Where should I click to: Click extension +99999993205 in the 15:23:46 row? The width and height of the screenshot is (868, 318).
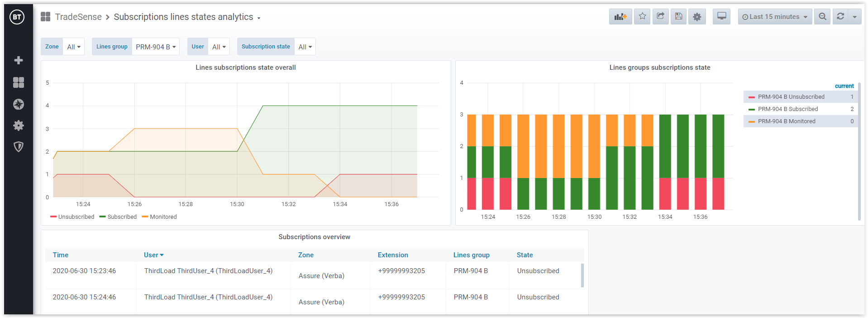click(401, 271)
